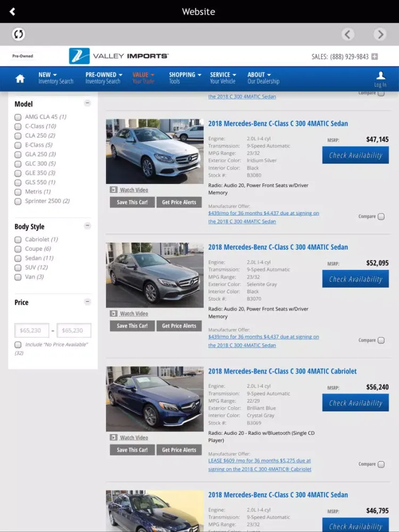Check Availability for $47,145 sedan
Viewport: 399px width, 532px height.
[x=355, y=155]
